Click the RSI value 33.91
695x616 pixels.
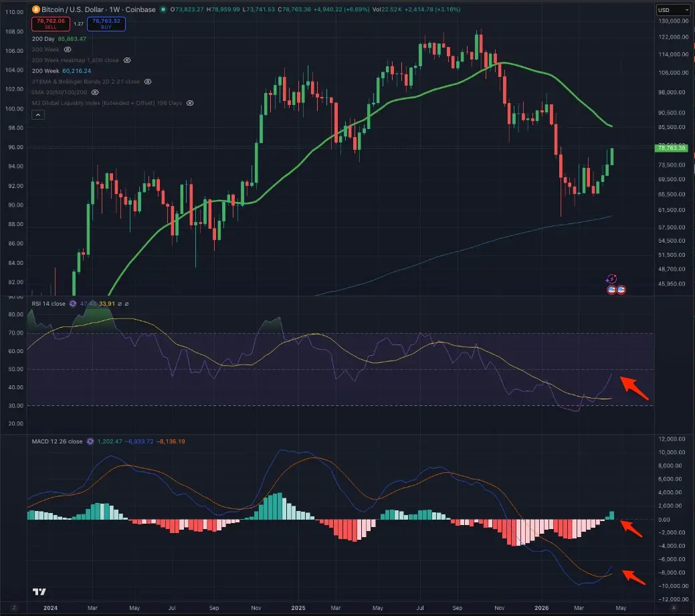107,304
